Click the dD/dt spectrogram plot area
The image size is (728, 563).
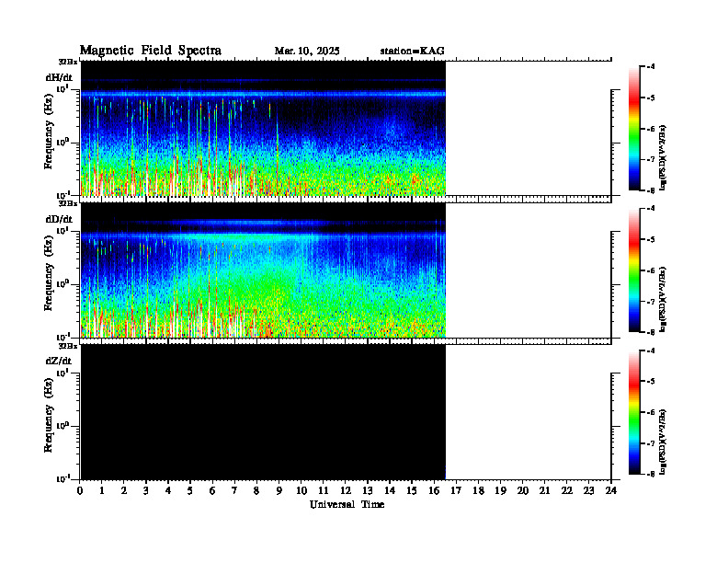[263, 270]
